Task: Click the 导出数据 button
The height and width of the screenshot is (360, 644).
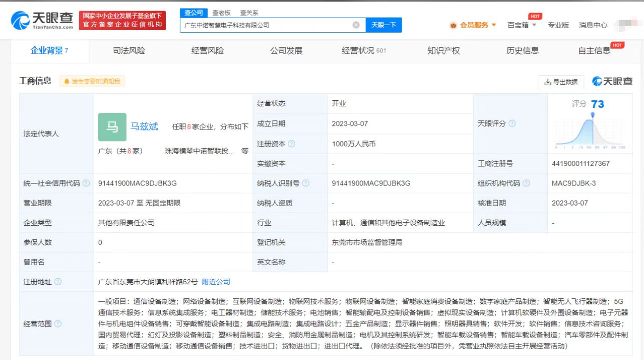Action: coord(561,82)
